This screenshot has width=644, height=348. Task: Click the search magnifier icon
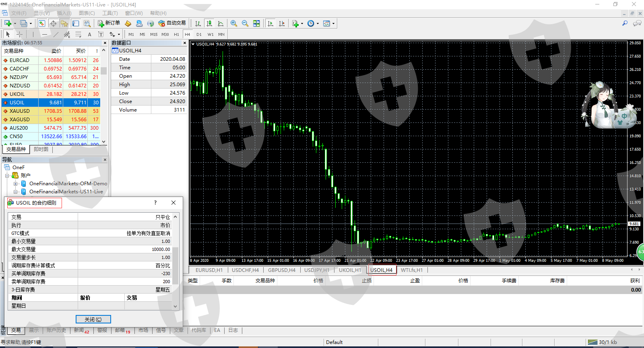pos(625,23)
